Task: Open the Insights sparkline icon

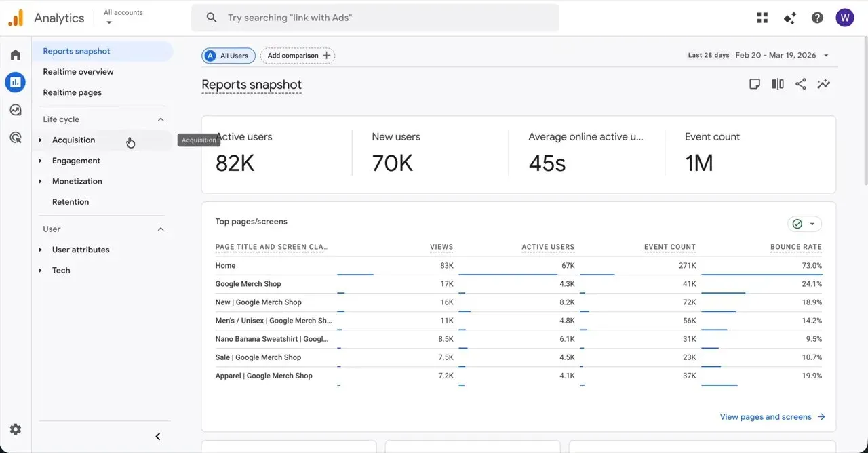Action: (824, 84)
